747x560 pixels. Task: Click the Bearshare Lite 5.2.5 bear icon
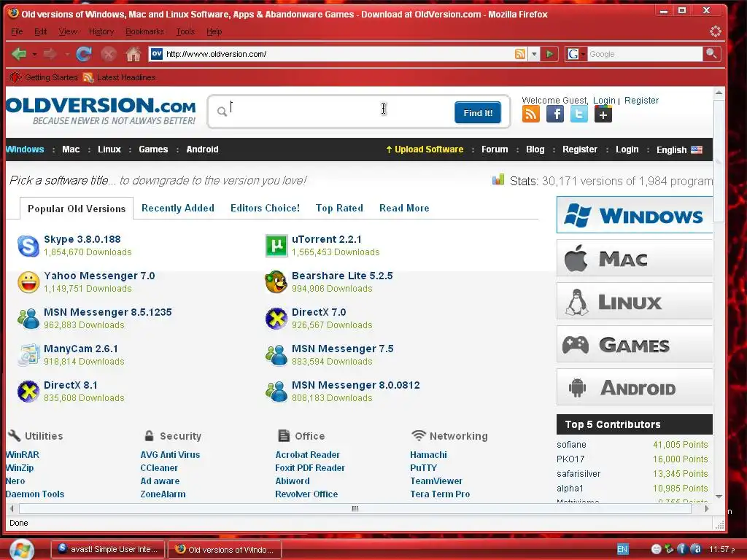[276, 282]
